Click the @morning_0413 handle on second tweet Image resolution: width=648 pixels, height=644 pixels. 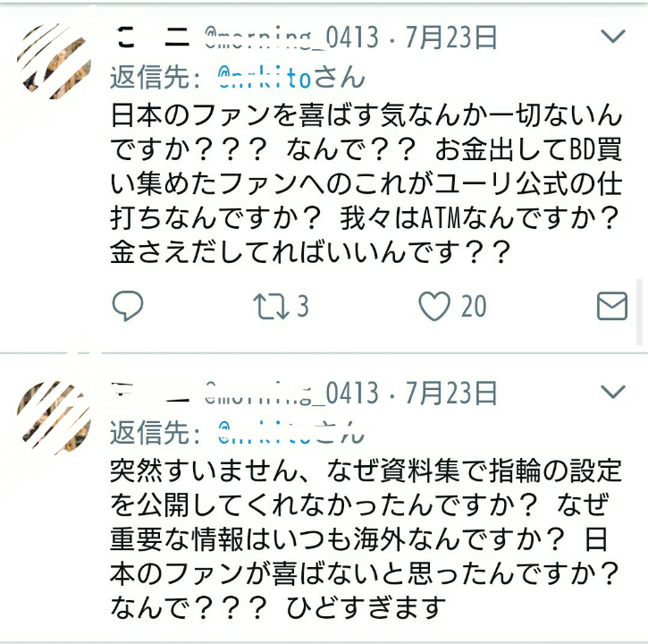coord(291,393)
